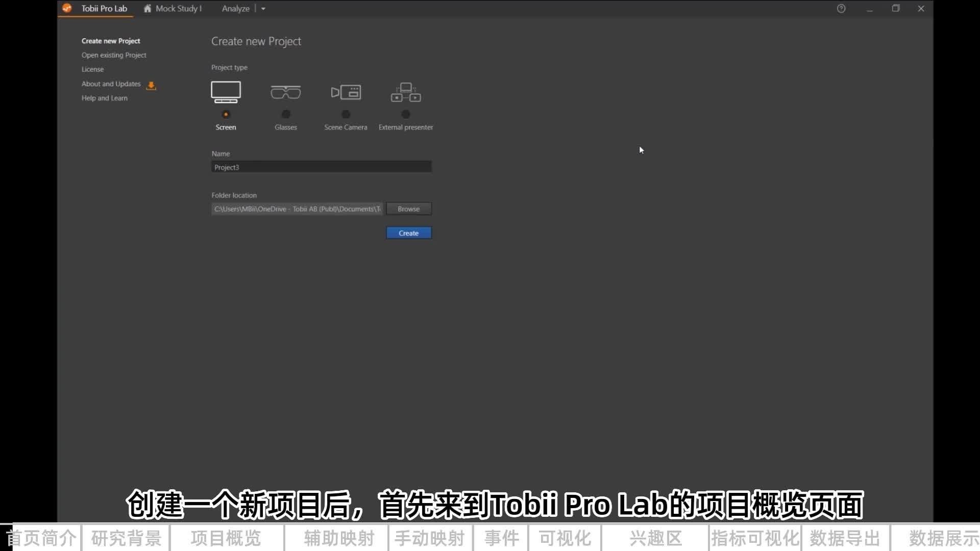Open the 项目概览 tab
The height and width of the screenshot is (551, 980).
(226, 538)
